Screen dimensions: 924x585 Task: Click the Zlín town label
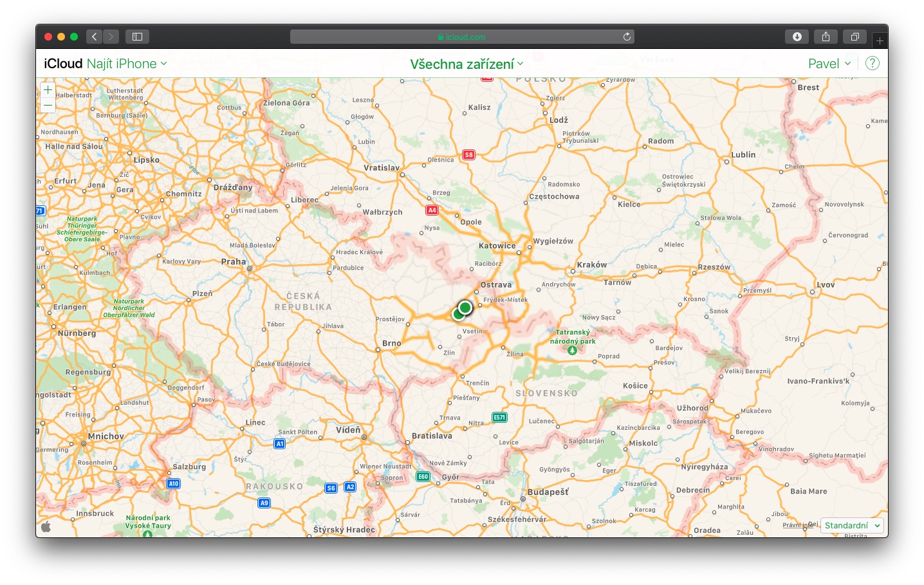(x=449, y=353)
